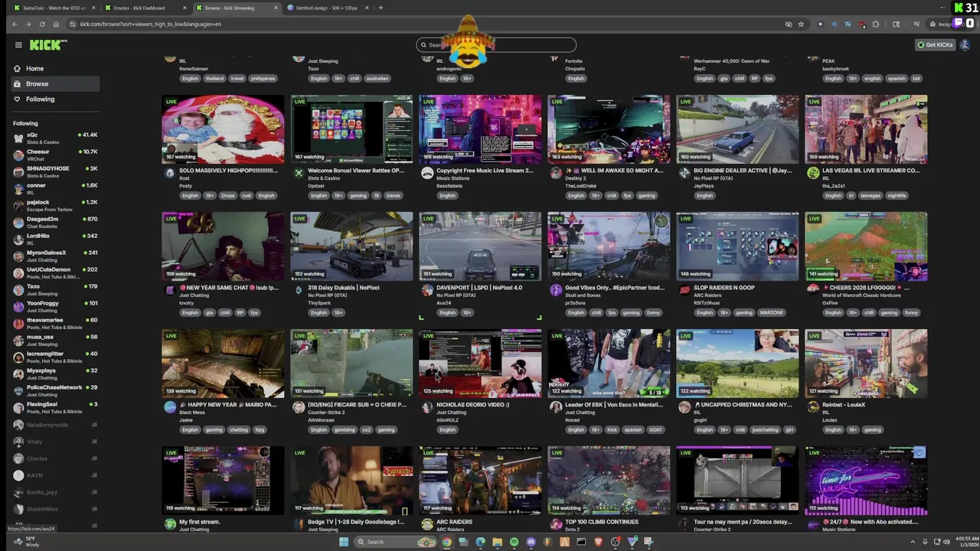Click the browser home icon
The width and height of the screenshot is (980, 551).
tap(56, 24)
